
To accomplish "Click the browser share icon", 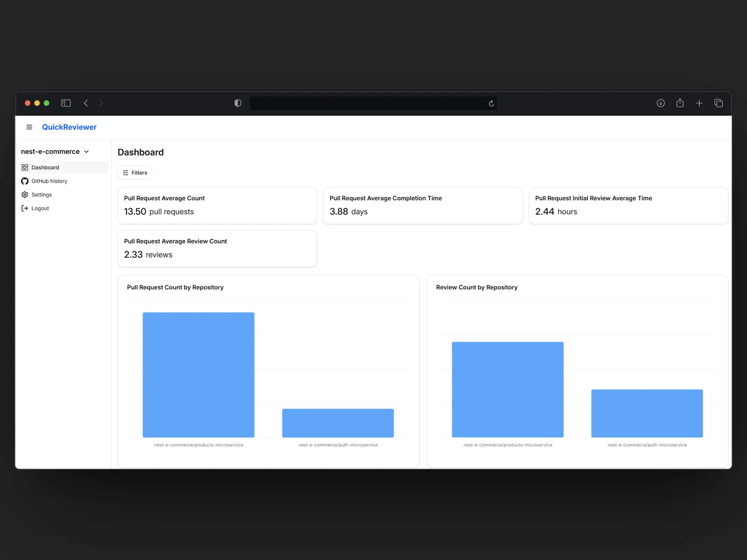I will pyautogui.click(x=680, y=103).
